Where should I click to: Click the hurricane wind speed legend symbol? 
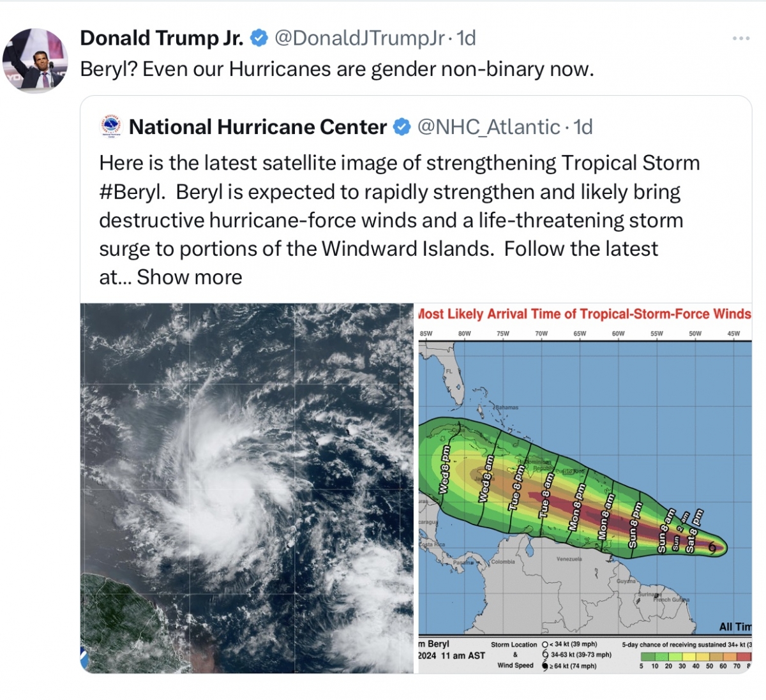tap(545, 666)
